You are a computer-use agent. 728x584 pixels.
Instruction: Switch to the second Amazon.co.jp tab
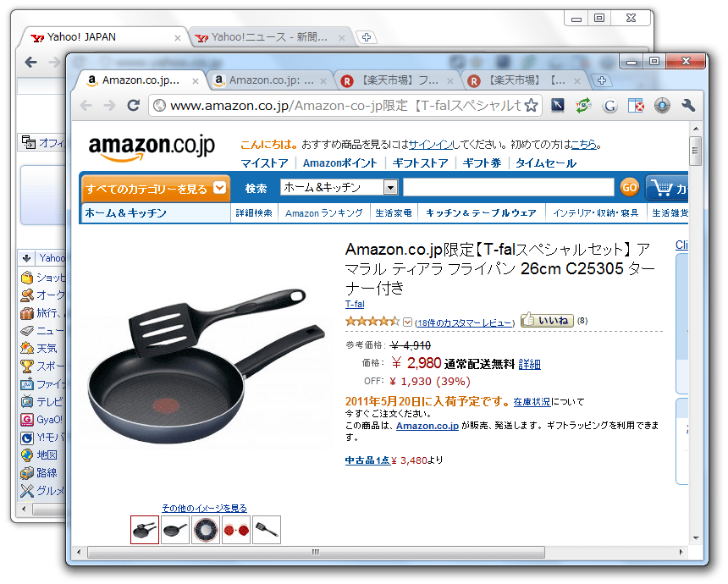pyautogui.click(x=270, y=80)
